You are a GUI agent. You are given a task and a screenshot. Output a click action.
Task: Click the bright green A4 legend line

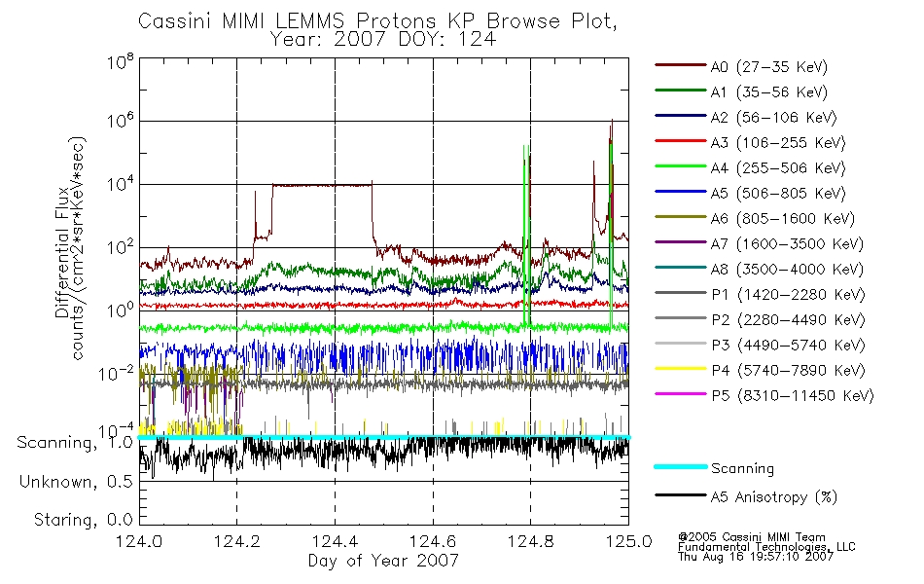680,166
